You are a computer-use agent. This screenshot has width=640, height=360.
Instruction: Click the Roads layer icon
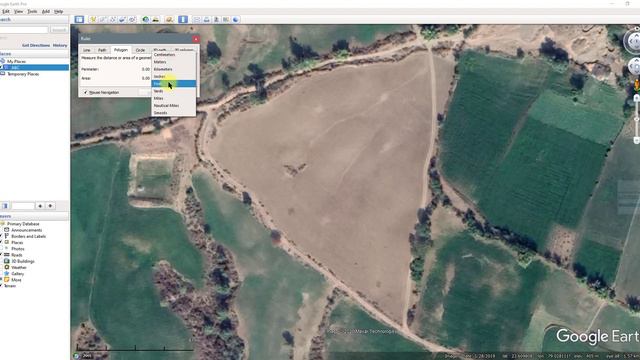click(x=7, y=255)
